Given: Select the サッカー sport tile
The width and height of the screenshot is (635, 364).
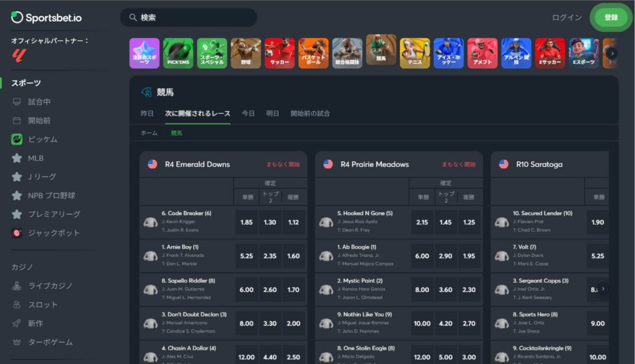Looking at the screenshot, I should click(x=280, y=53).
